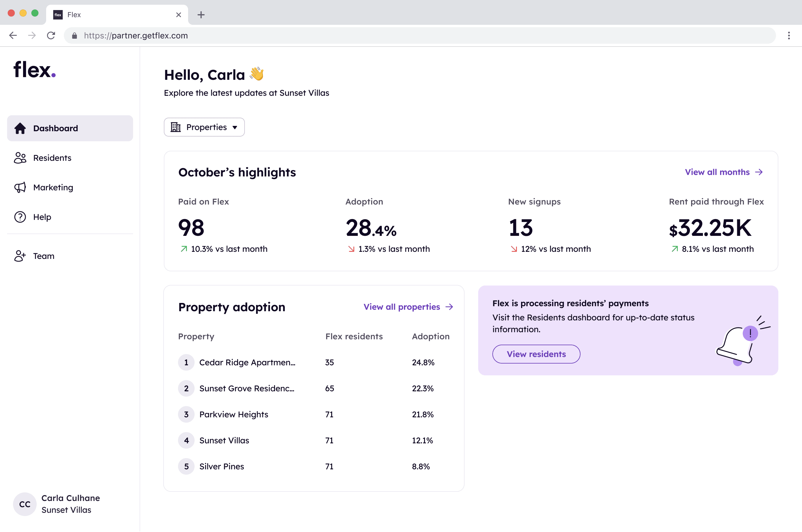Image resolution: width=802 pixels, height=532 pixels.
Task: Reload the page with refresh icon
Action: 51,35
